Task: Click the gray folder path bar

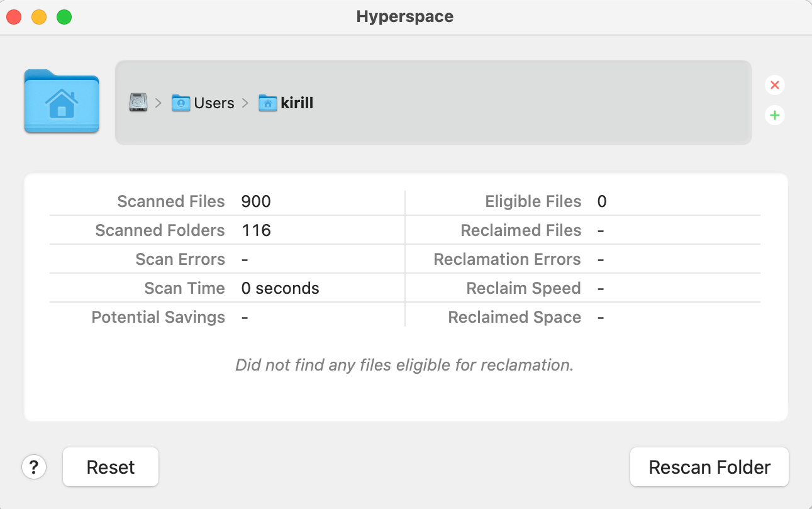Action: pos(503,102)
